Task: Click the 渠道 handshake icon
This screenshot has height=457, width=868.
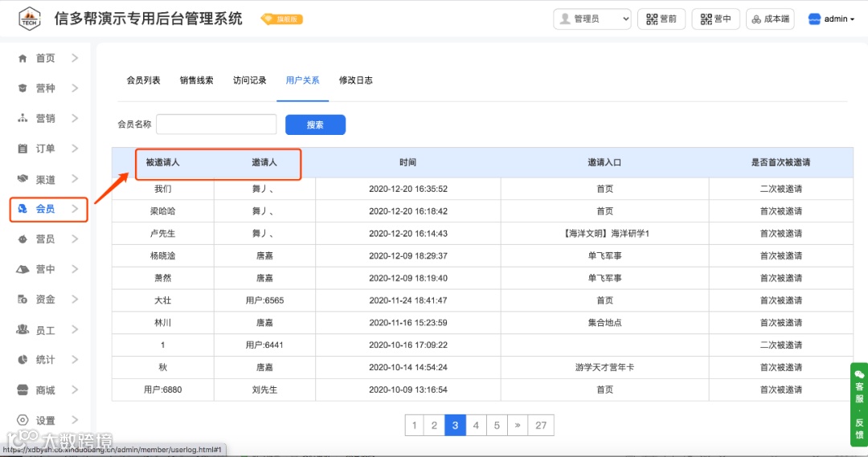Action: coord(23,179)
